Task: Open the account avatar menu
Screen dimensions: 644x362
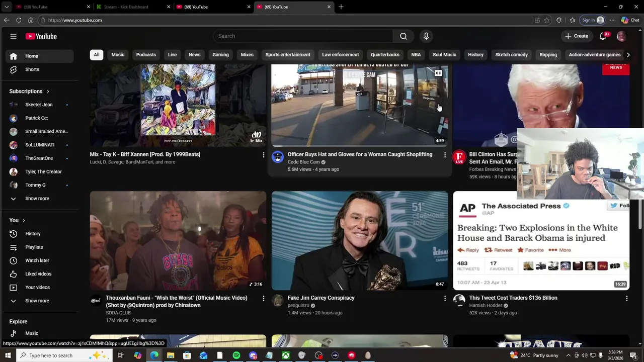Action: click(x=621, y=36)
